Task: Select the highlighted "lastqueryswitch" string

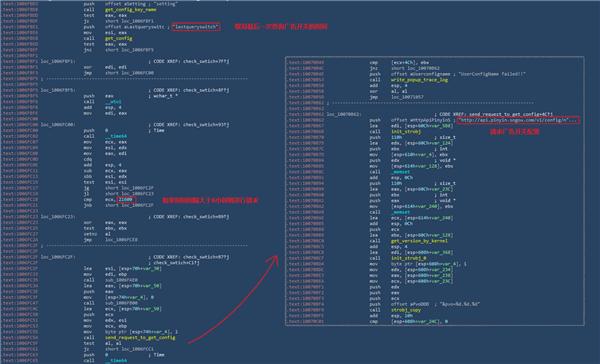Action: coord(196,27)
